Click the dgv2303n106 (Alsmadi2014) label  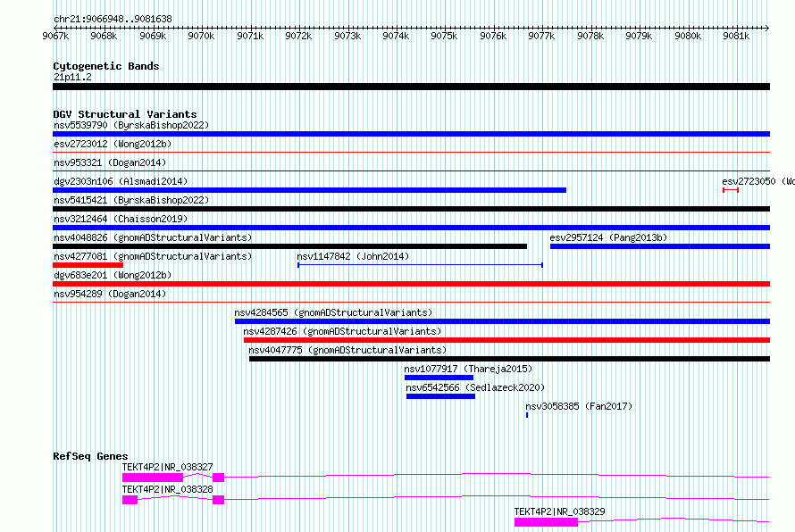pyautogui.click(x=121, y=181)
